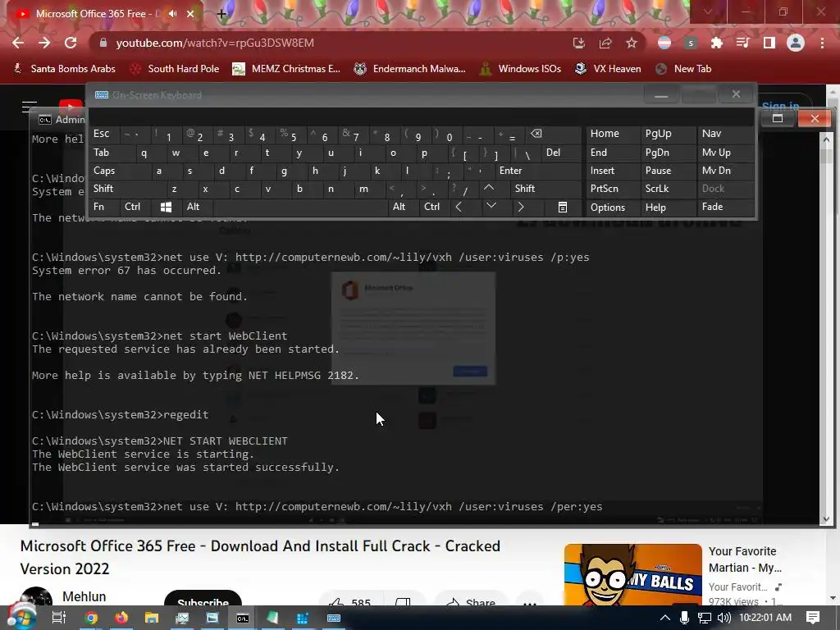Tap the Del key on On-Screen Keyboard

[561, 153]
